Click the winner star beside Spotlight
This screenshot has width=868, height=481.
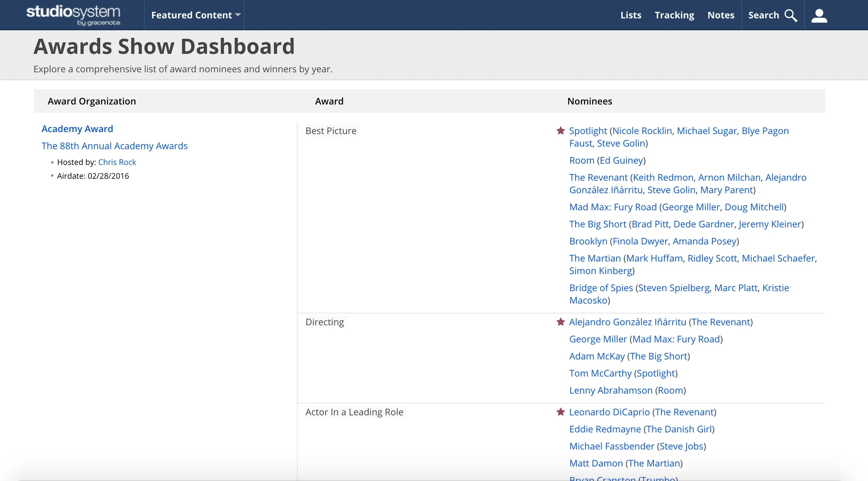[x=560, y=131]
